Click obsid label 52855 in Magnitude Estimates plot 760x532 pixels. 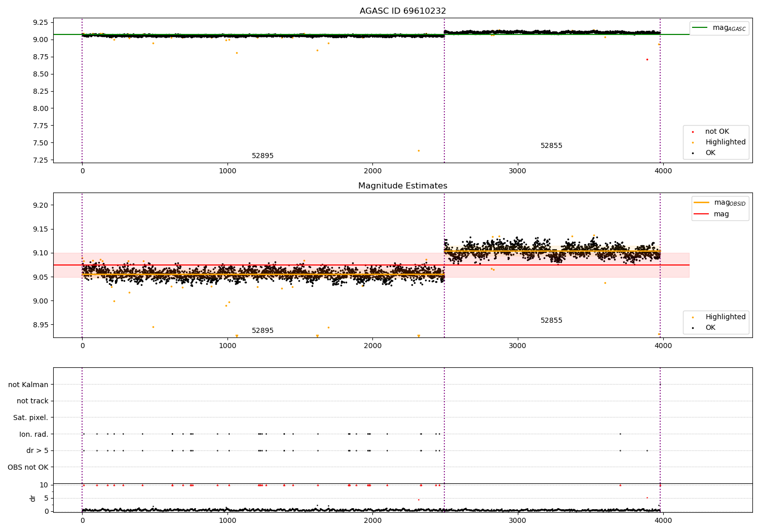(x=551, y=321)
